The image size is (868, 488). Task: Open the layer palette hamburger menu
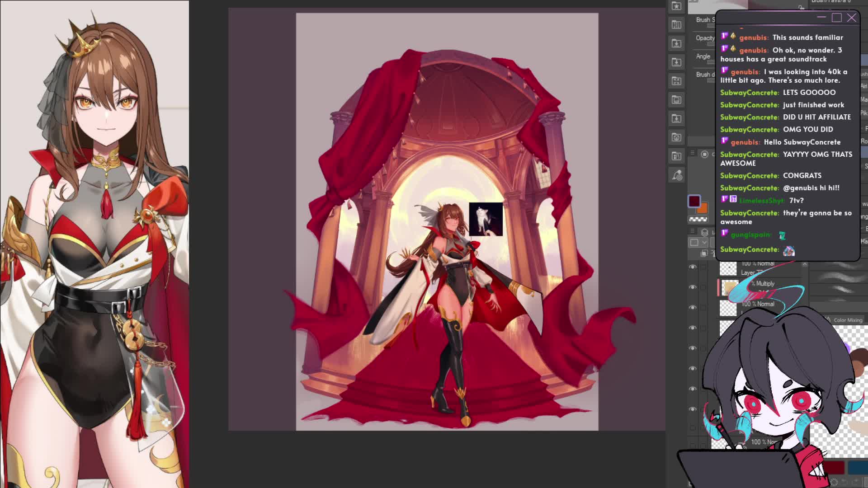pos(692,231)
